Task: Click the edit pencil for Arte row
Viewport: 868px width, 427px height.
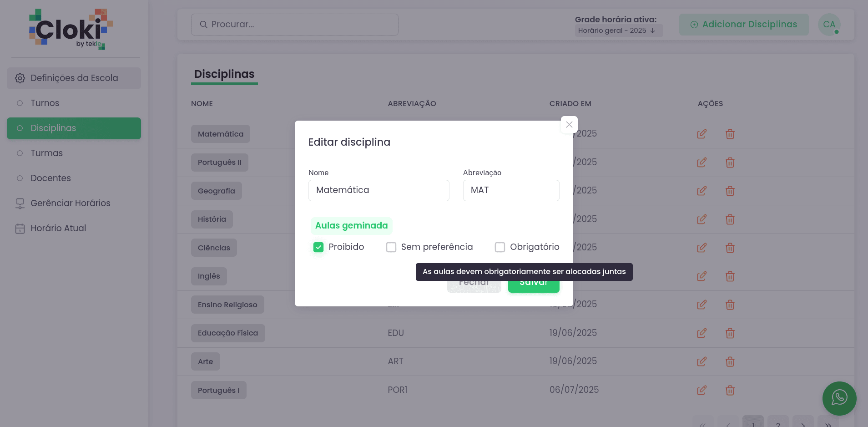Action: [701, 362]
